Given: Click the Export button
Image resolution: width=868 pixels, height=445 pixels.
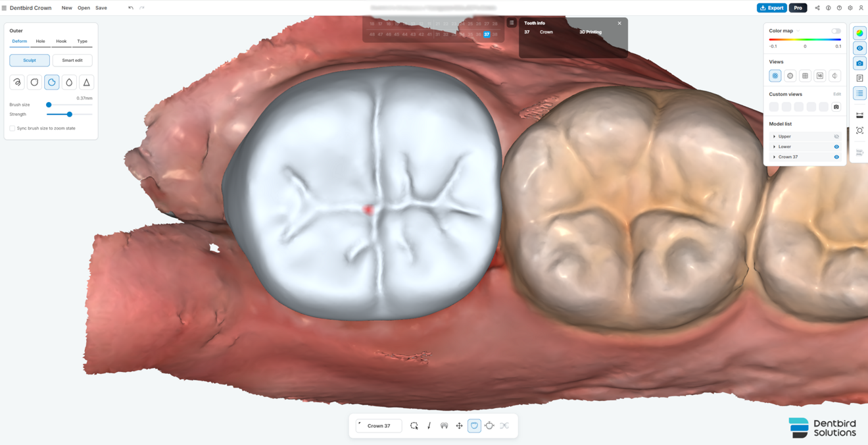Looking at the screenshot, I should 771,8.
